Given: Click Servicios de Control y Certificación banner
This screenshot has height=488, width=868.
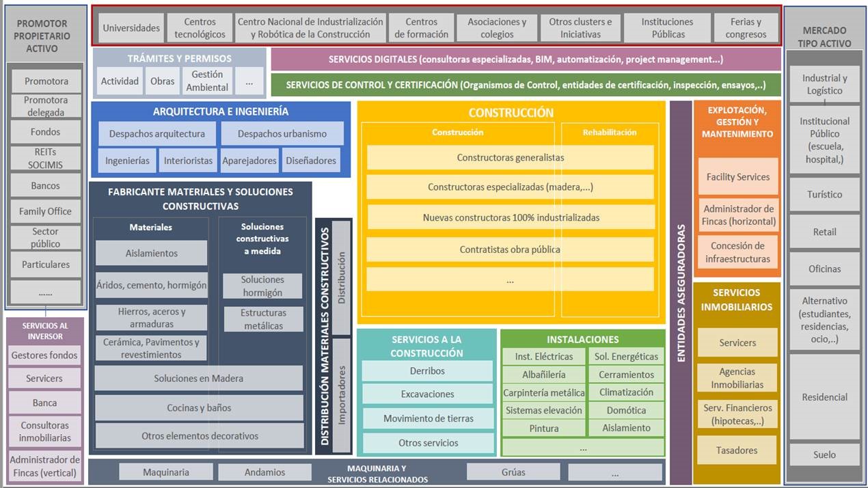Looking at the screenshot, I should [526, 85].
